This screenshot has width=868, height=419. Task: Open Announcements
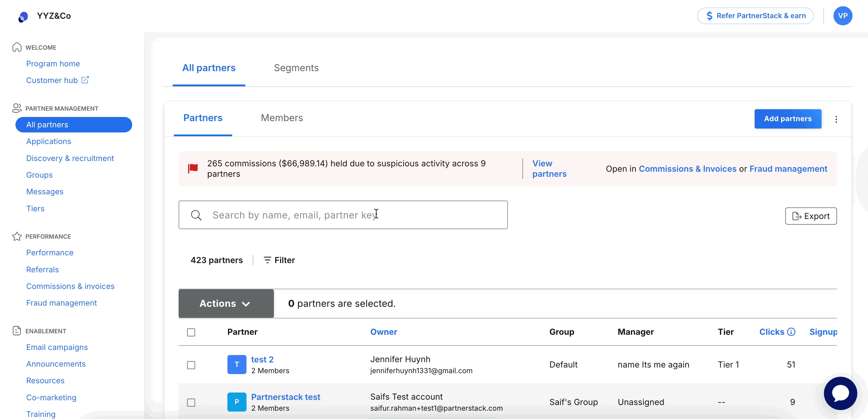tap(56, 364)
